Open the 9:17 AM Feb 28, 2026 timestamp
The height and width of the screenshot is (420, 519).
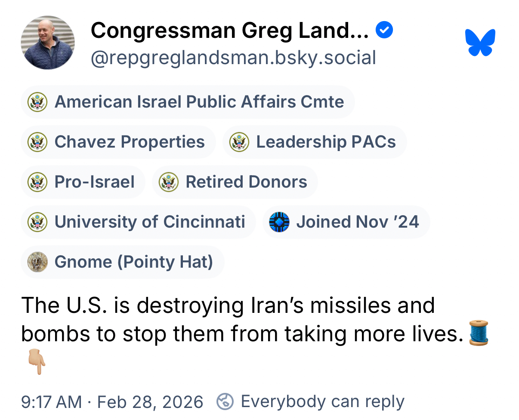(x=112, y=402)
